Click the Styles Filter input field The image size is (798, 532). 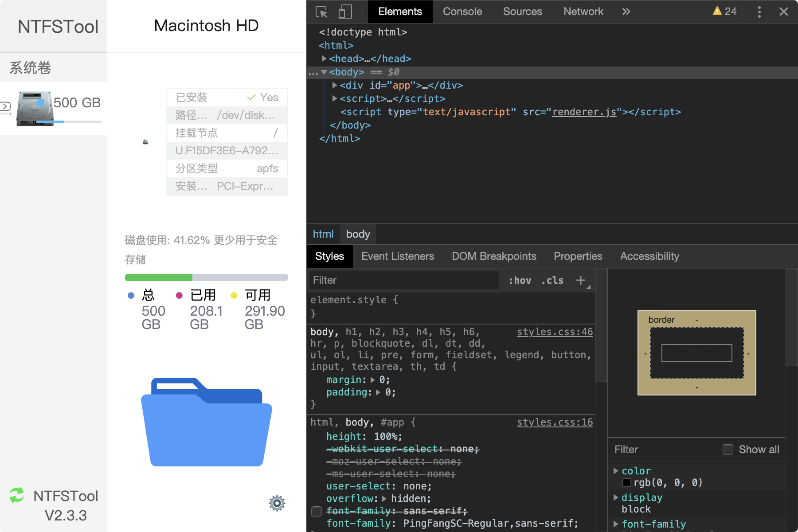403,280
